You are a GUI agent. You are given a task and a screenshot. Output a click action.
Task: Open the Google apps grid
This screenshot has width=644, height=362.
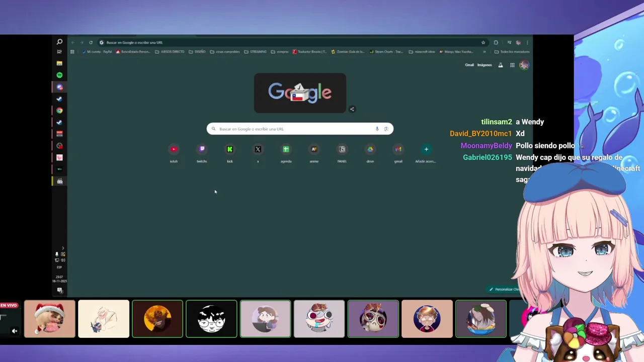(512, 65)
